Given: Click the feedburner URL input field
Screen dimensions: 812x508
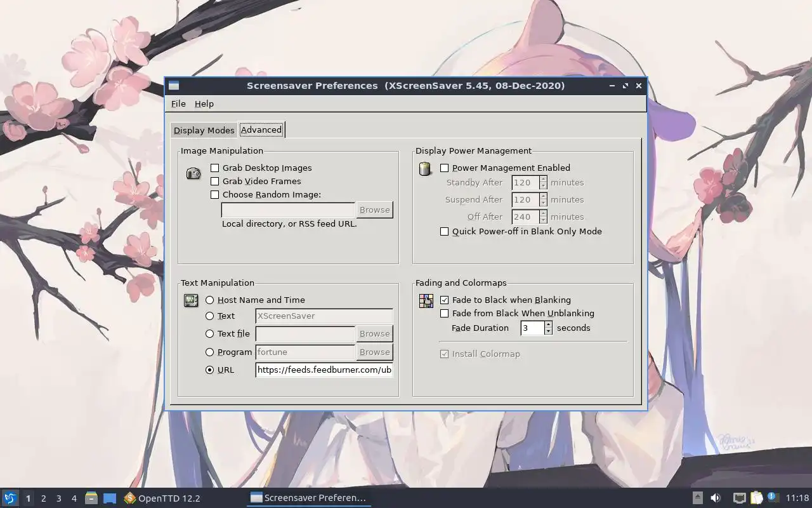Looking at the screenshot, I should 324,370.
